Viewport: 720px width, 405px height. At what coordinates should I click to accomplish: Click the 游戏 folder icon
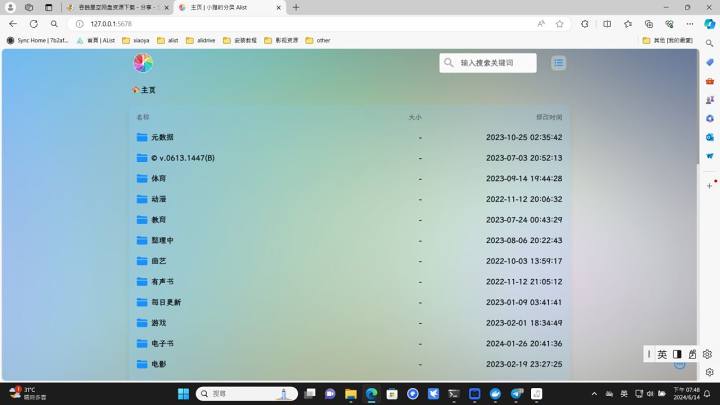[142, 323]
